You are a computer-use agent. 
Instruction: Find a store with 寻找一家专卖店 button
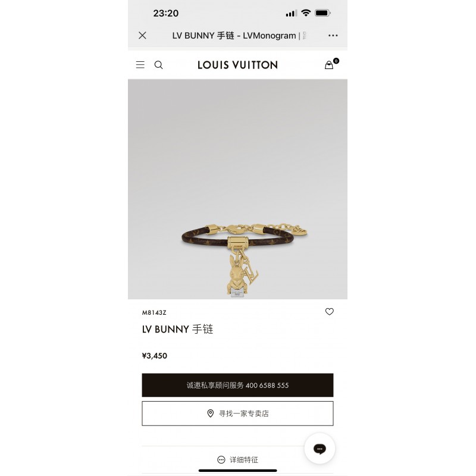pyautogui.click(x=237, y=414)
